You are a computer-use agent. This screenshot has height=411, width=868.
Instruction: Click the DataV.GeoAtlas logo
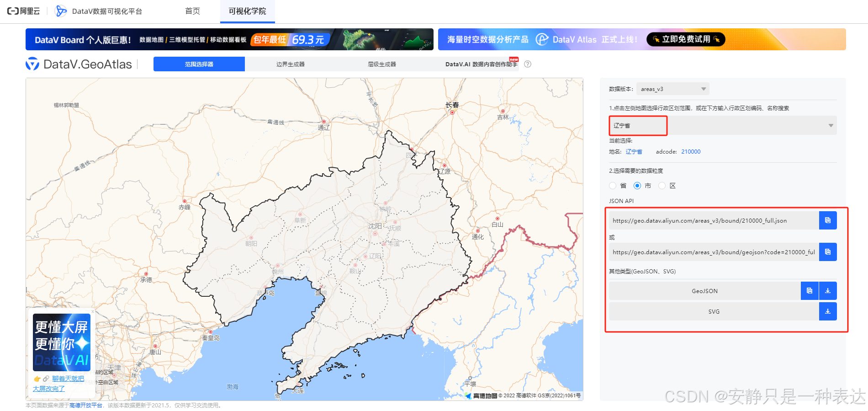point(79,64)
